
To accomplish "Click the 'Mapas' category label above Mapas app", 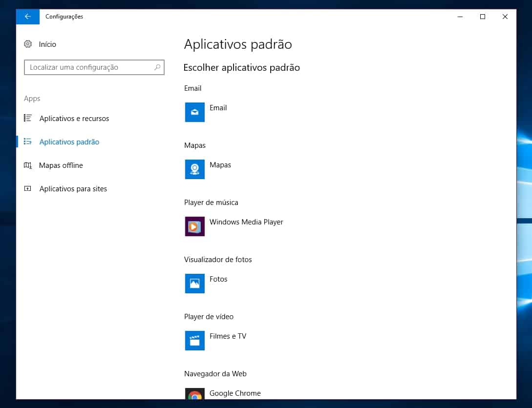I will click(x=195, y=145).
